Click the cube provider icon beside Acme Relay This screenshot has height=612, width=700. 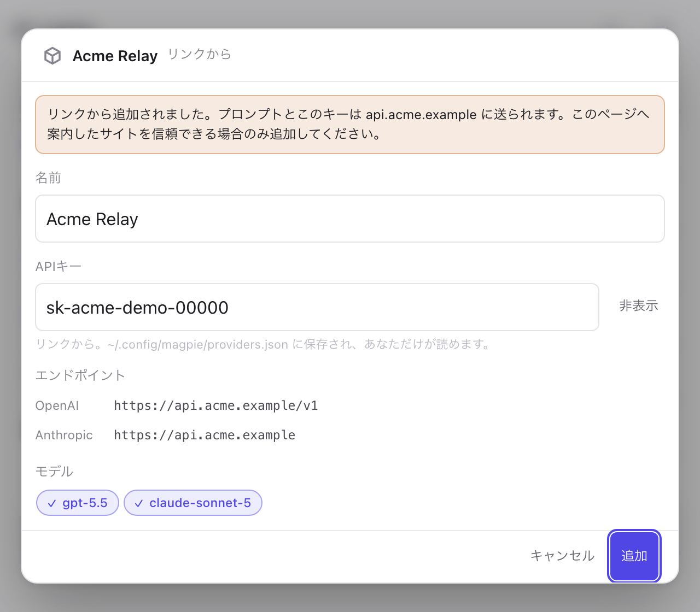click(x=52, y=56)
